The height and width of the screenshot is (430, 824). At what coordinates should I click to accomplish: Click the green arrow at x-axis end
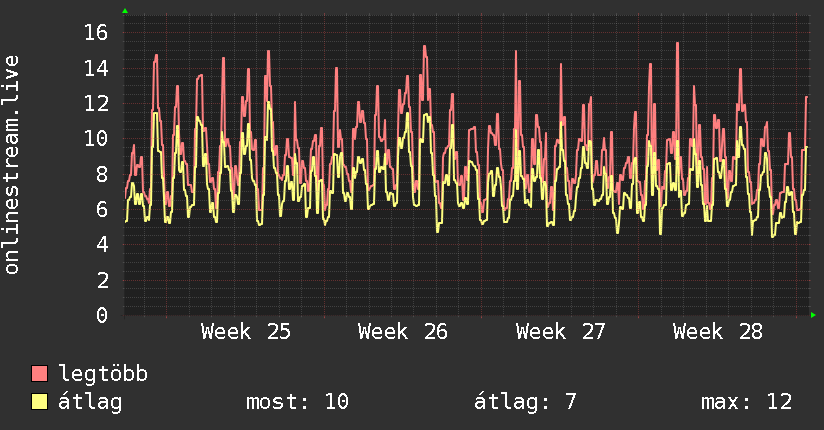[x=813, y=315]
